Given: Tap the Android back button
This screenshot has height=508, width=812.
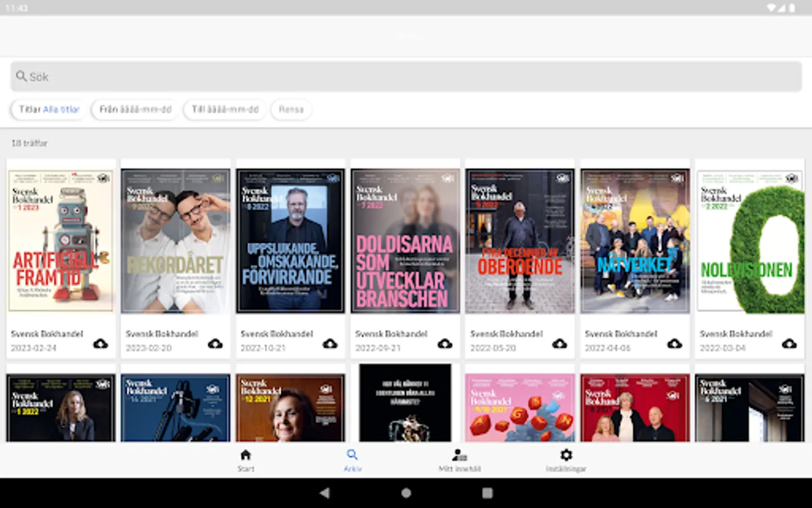Looking at the screenshot, I should pos(325,493).
